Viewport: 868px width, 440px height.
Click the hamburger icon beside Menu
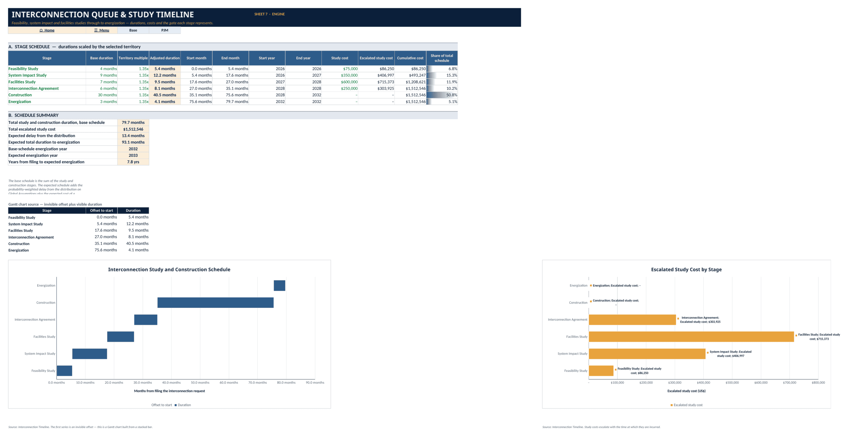tap(96, 30)
